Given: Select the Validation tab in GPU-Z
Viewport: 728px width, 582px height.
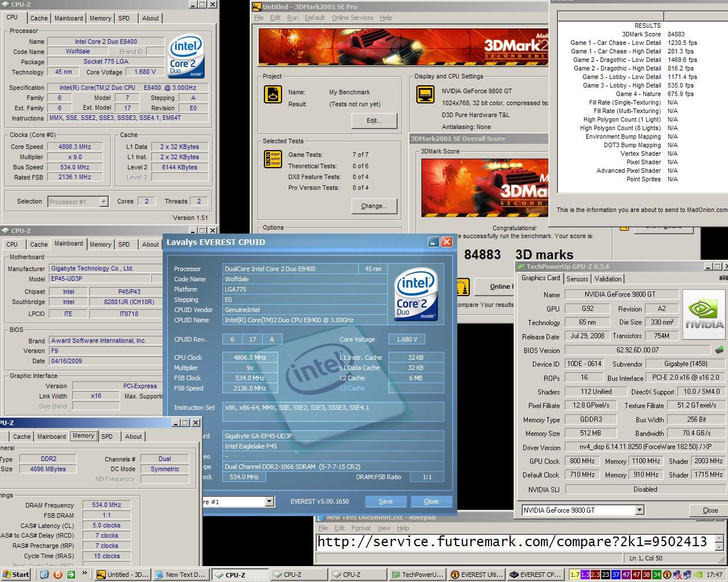Looking at the screenshot, I should (608, 278).
